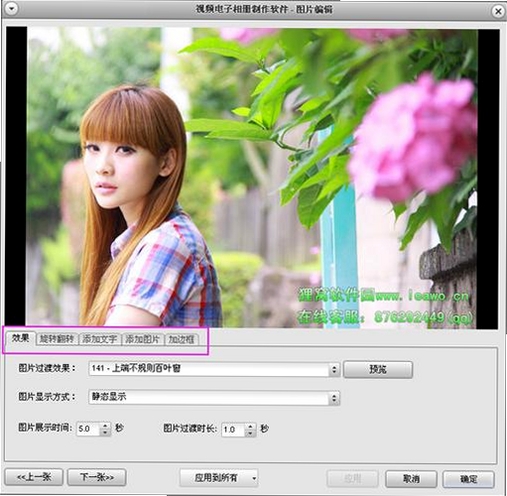
Task: Click the 预览 button
Action: tap(378, 369)
